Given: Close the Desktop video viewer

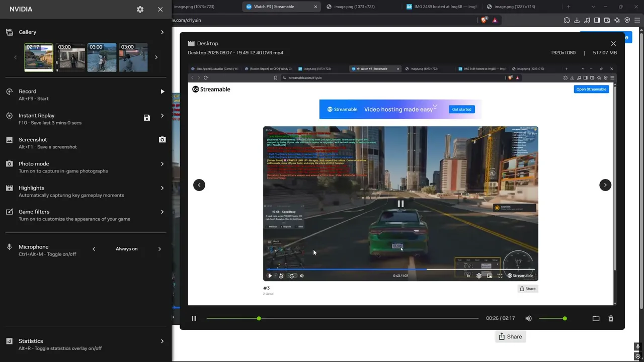Looking at the screenshot, I should (613, 44).
